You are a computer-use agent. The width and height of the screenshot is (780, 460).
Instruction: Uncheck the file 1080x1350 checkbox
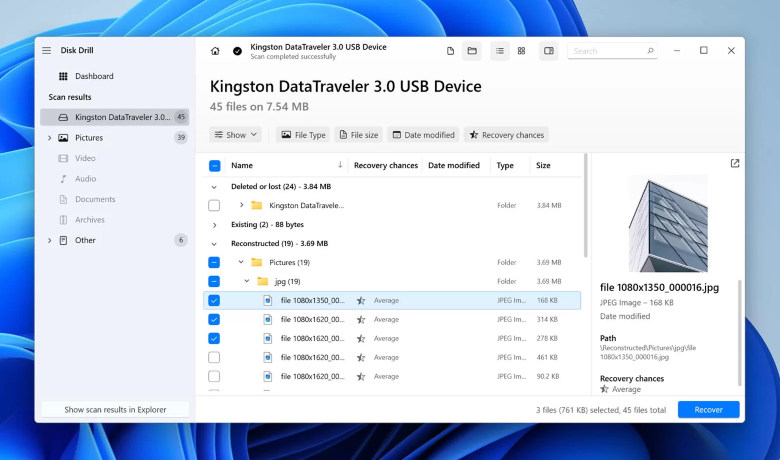(214, 300)
